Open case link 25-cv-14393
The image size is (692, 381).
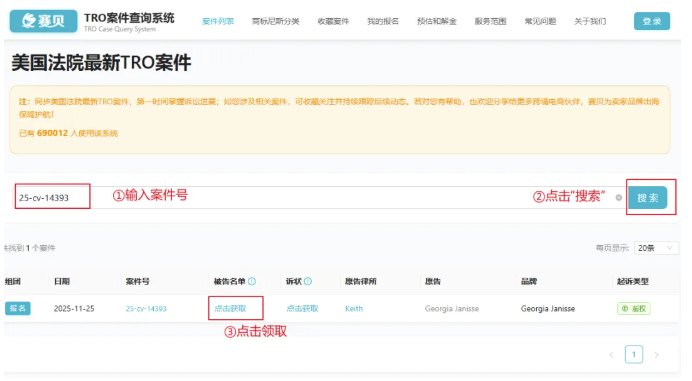[x=146, y=309]
